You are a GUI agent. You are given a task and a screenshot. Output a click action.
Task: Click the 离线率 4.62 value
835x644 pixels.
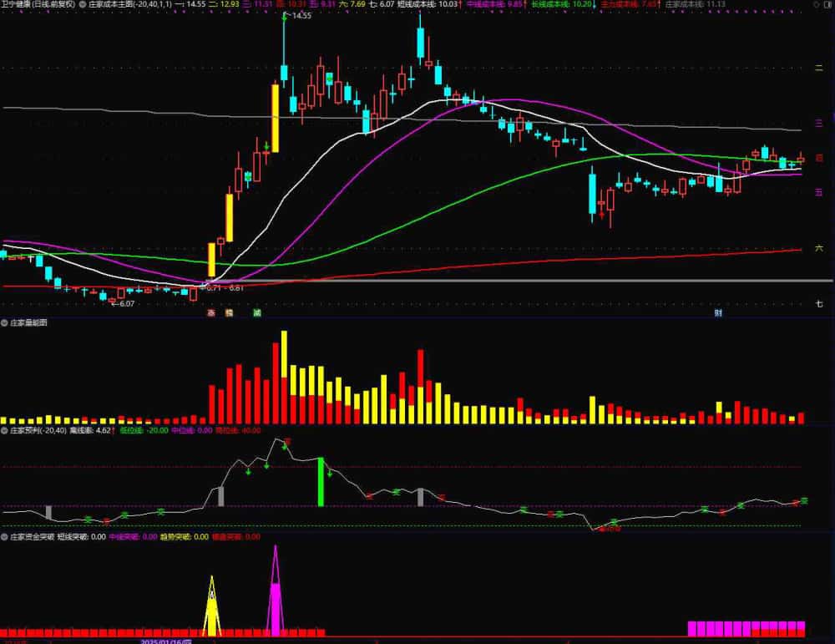tap(89, 430)
